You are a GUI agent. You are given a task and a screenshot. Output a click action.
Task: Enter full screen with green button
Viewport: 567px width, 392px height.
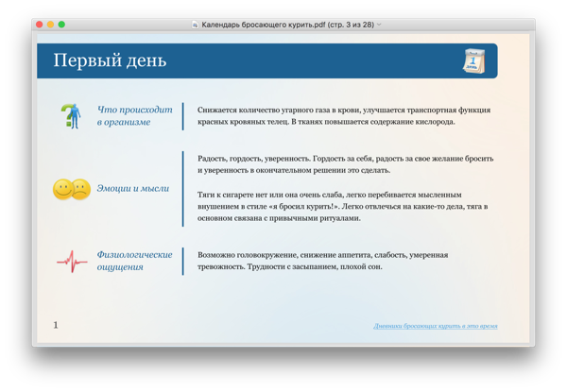point(62,25)
